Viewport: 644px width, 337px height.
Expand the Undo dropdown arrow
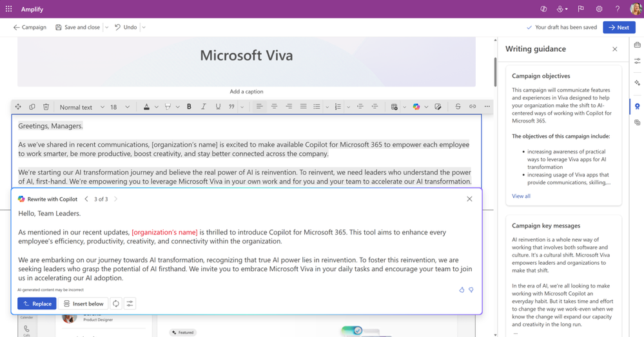click(144, 28)
